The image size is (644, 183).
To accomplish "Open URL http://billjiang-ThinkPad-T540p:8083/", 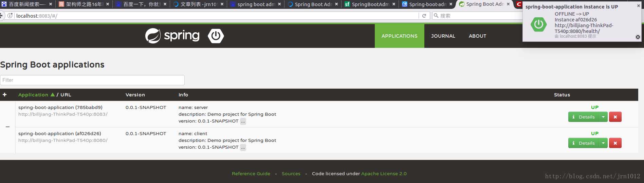I will (63, 114).
